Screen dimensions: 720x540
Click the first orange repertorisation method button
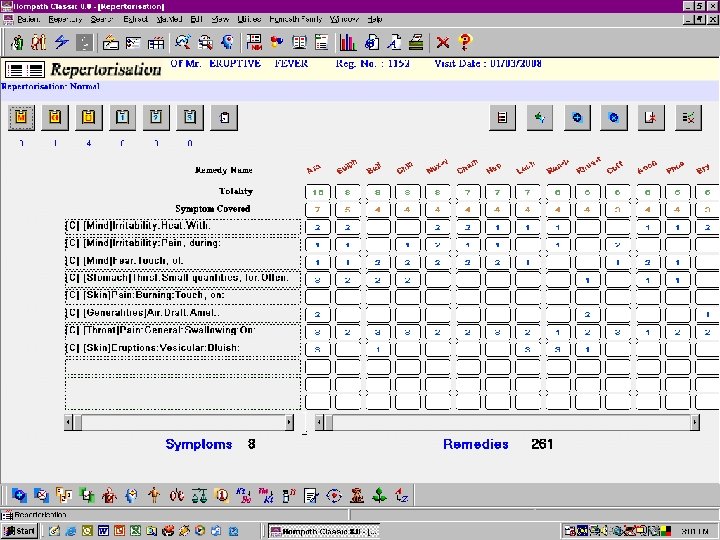click(x=21, y=118)
